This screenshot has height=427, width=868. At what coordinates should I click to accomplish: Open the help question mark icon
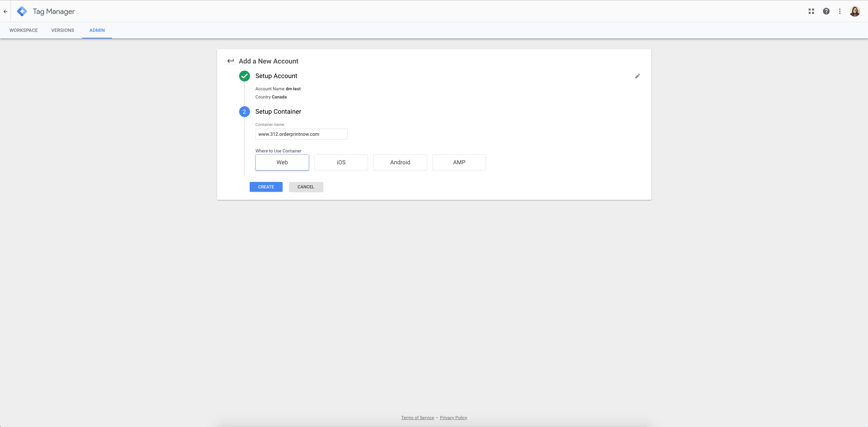coord(826,11)
